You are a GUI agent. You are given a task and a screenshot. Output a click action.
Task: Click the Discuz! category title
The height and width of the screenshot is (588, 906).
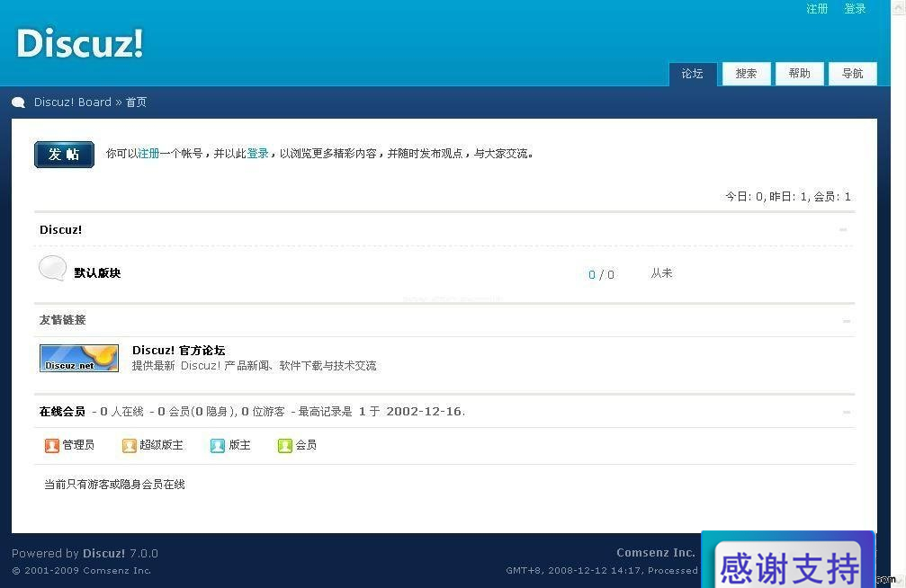point(60,230)
